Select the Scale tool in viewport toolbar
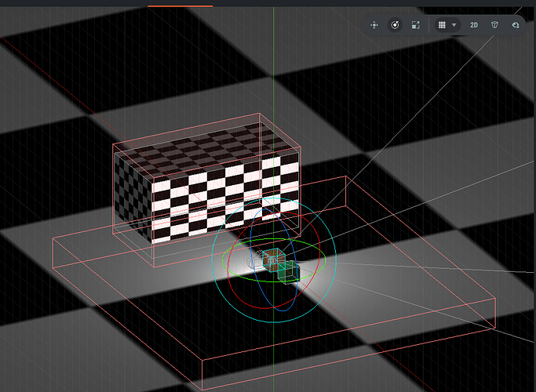Image resolution: width=536 pixels, height=392 pixels. pyautogui.click(x=415, y=25)
